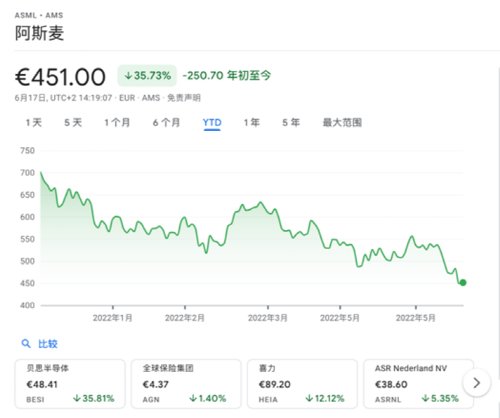Switch to the 1个月 range
Viewport: 500px width, 418px height.
point(117,123)
